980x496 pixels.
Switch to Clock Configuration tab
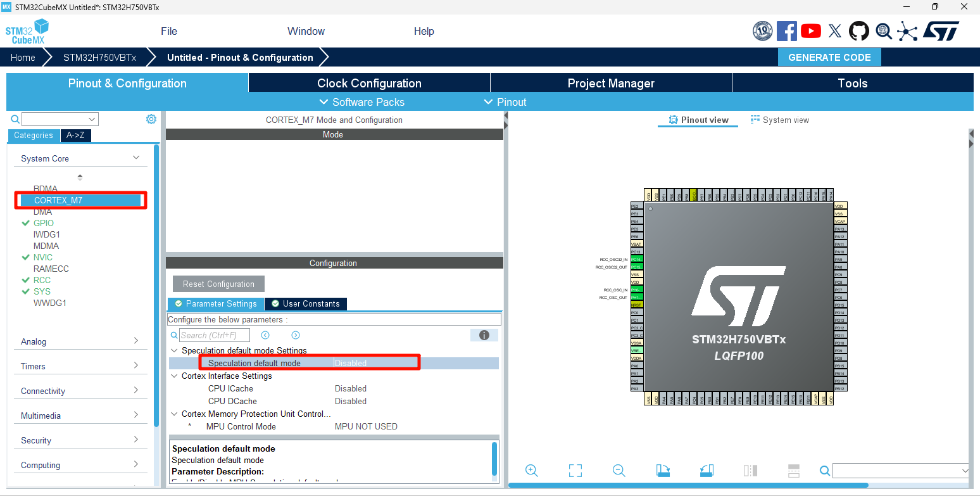point(369,83)
